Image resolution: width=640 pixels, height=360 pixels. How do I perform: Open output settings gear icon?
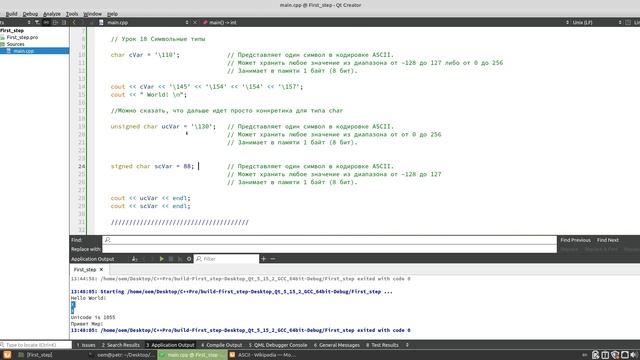click(x=189, y=259)
